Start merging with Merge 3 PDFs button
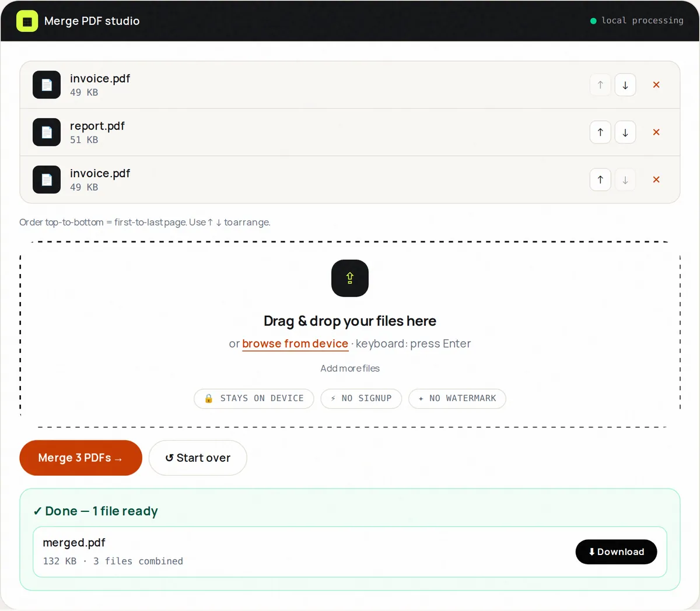 coord(80,458)
